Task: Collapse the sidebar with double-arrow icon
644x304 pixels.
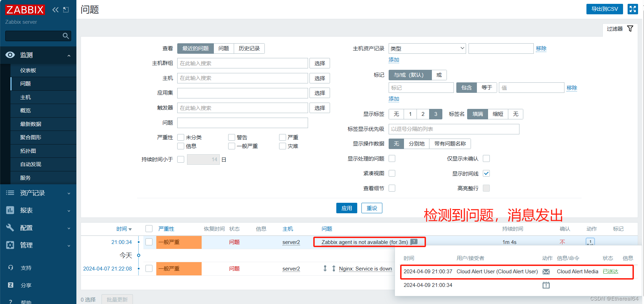Action: click(x=55, y=10)
